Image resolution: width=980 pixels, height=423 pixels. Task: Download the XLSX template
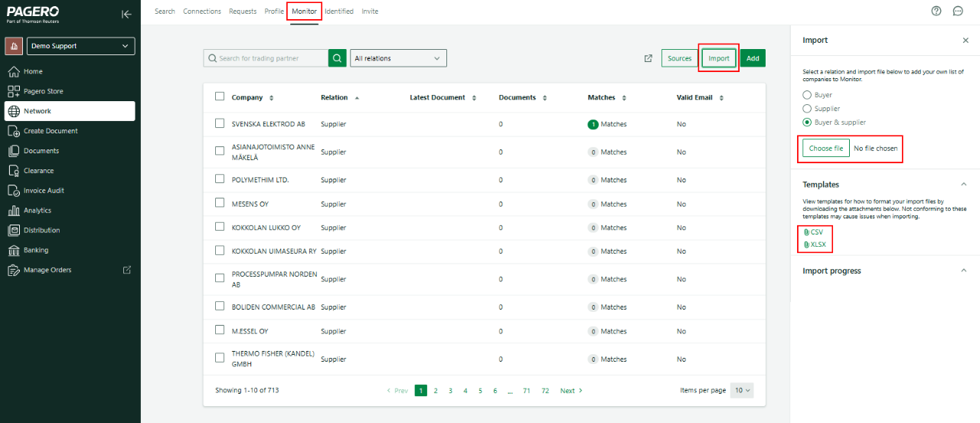click(818, 244)
